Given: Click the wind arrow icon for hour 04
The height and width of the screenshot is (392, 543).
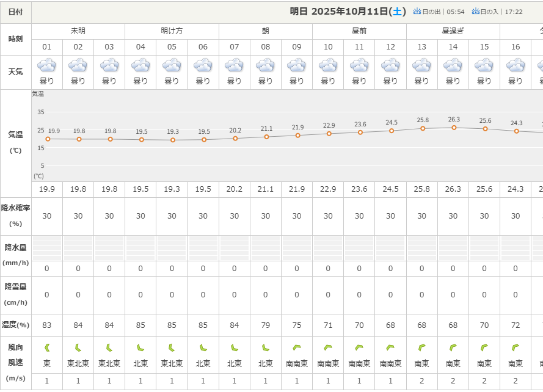Looking at the screenshot, I should point(140,348).
